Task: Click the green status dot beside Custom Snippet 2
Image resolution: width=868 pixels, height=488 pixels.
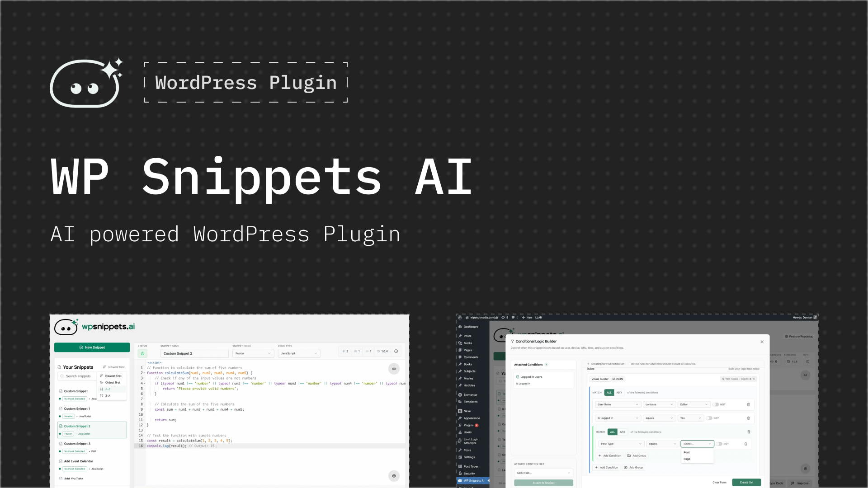Action: tap(60, 434)
